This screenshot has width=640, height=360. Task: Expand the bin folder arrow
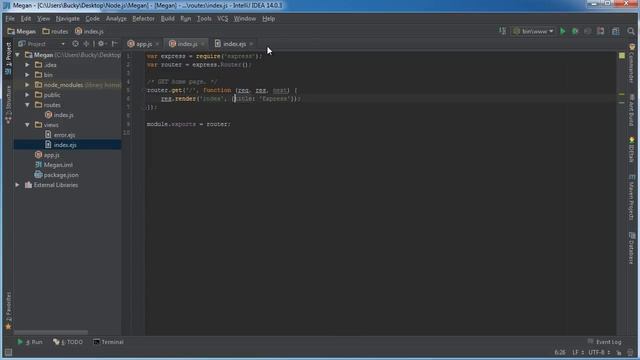(27, 75)
